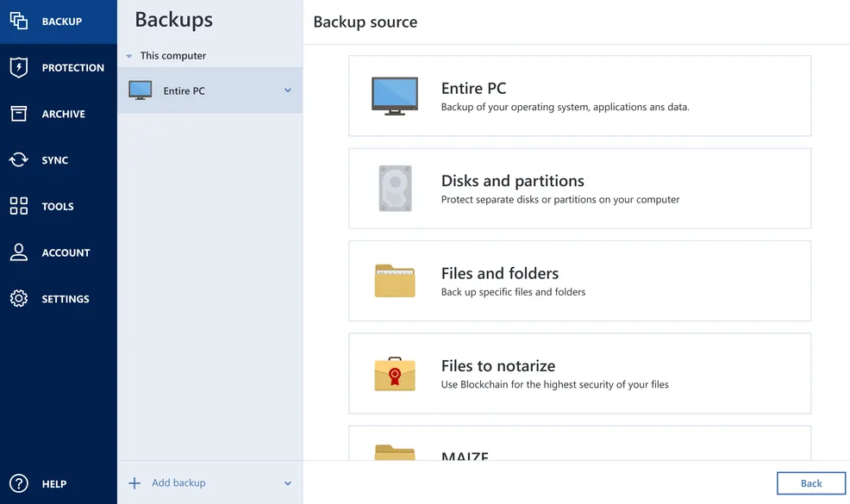Click the large monitor icon for Entire PC
850x504 pixels.
(x=395, y=96)
